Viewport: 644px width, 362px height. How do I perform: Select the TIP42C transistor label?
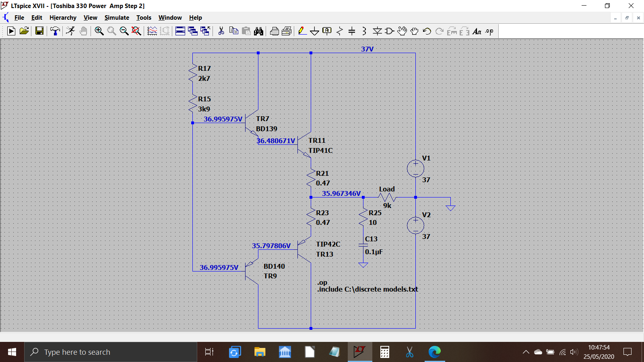coord(328,244)
